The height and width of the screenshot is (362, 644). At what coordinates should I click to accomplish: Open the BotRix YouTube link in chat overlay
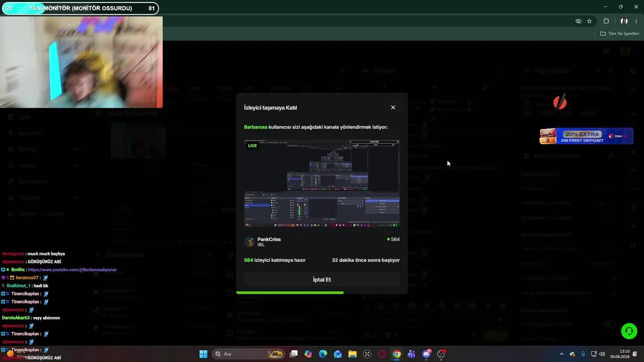[x=72, y=270]
